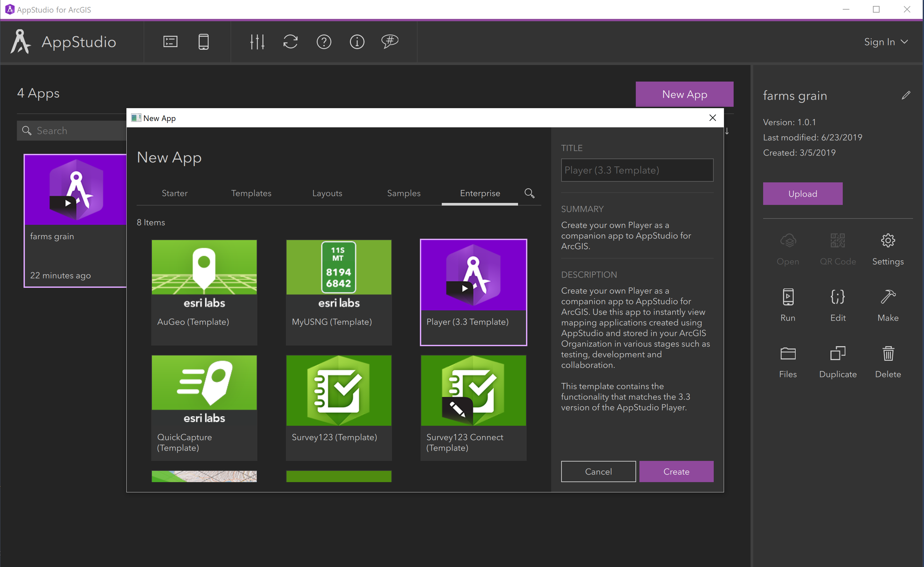The image size is (924, 567).
Task: Switch to the Samples tab
Action: click(x=403, y=193)
